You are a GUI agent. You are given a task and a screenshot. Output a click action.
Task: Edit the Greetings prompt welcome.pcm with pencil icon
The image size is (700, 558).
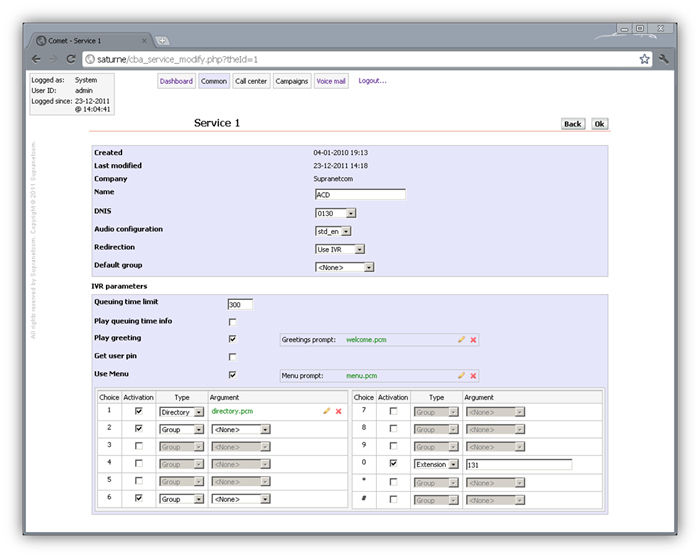tap(461, 340)
